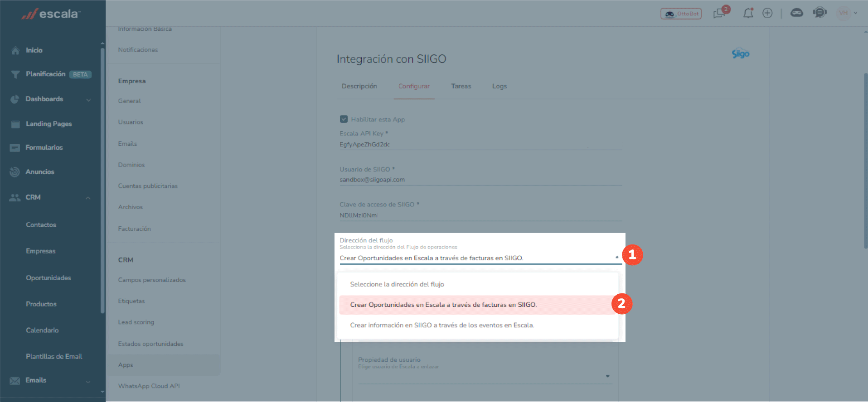The height and width of the screenshot is (402, 868).
Task: Open the Emails settings entry
Action: (x=127, y=144)
